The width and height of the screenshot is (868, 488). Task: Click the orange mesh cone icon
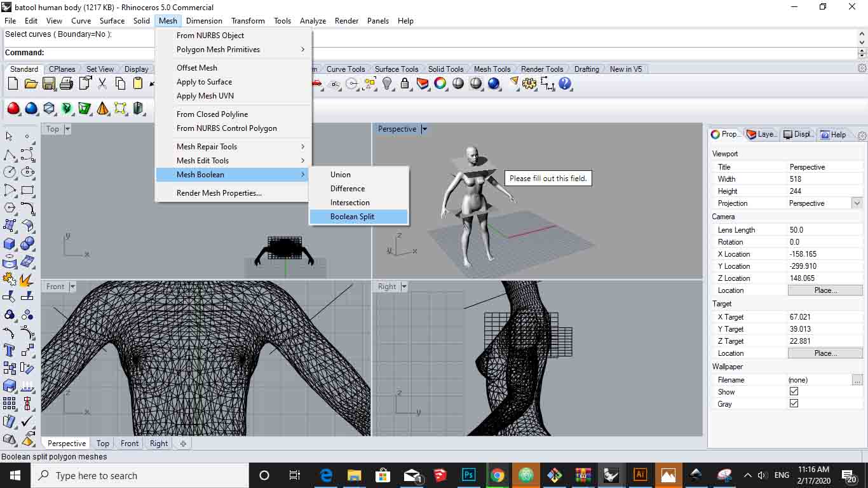coord(102,109)
